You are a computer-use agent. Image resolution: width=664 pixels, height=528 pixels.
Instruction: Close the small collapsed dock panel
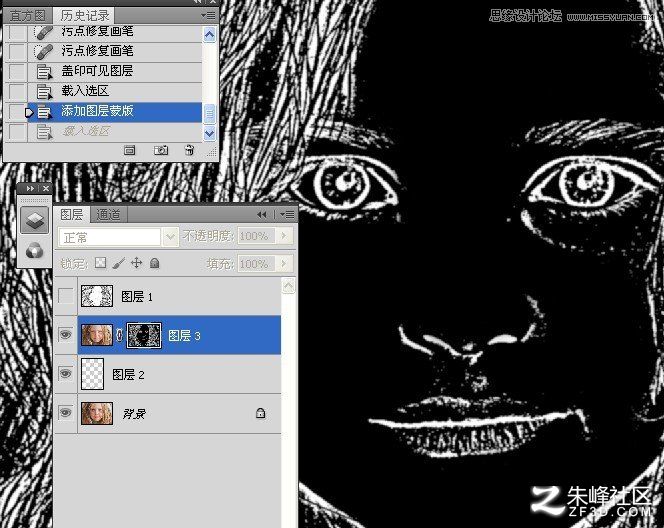[x=46, y=188]
